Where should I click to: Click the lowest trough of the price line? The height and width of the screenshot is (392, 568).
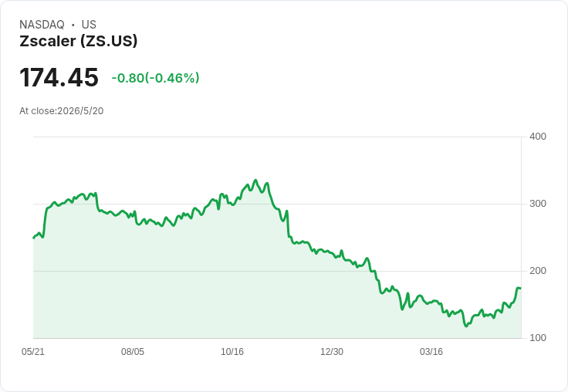(466, 326)
